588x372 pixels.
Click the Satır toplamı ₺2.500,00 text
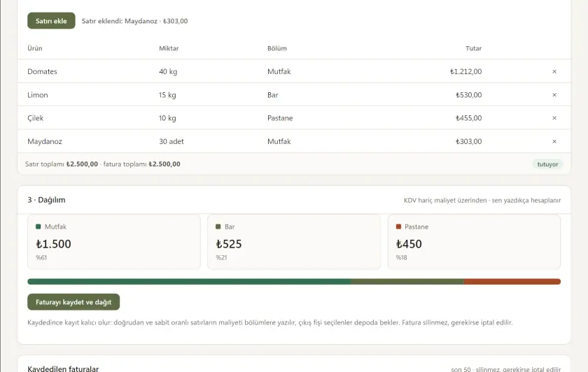click(x=62, y=164)
